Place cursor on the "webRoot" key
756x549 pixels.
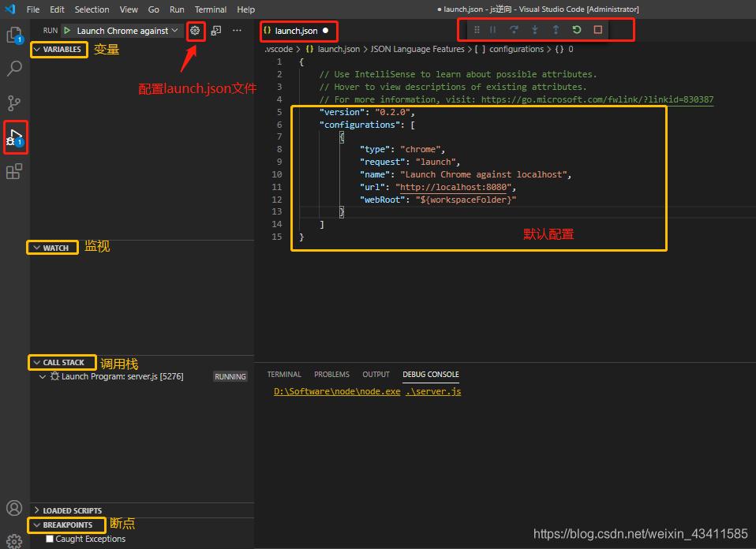point(382,200)
